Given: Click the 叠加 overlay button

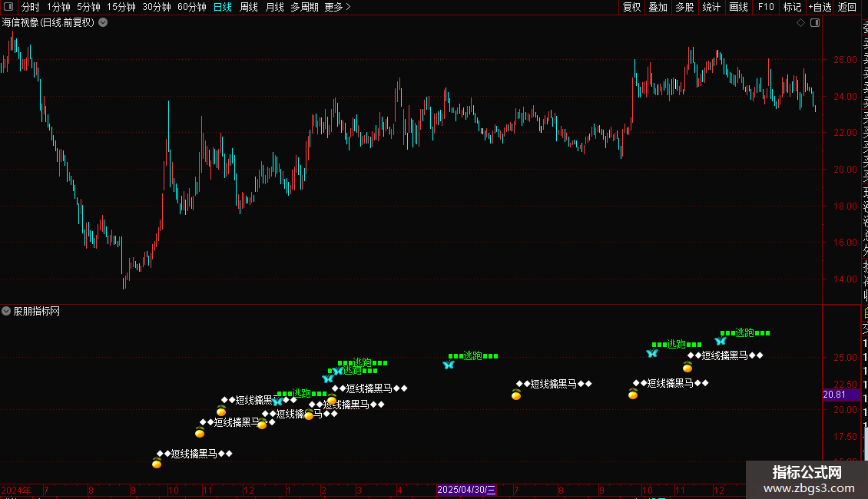Looking at the screenshot, I should pyautogui.click(x=658, y=7).
